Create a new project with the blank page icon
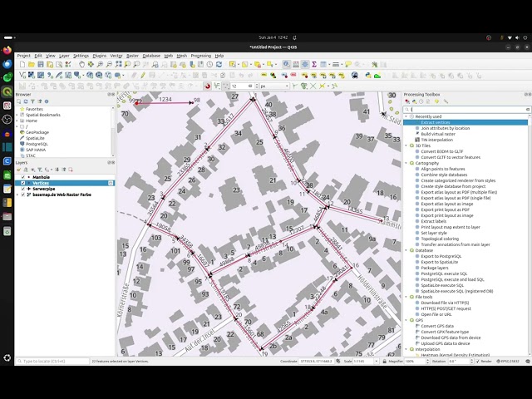The image size is (532, 399). pyautogui.click(x=22, y=65)
